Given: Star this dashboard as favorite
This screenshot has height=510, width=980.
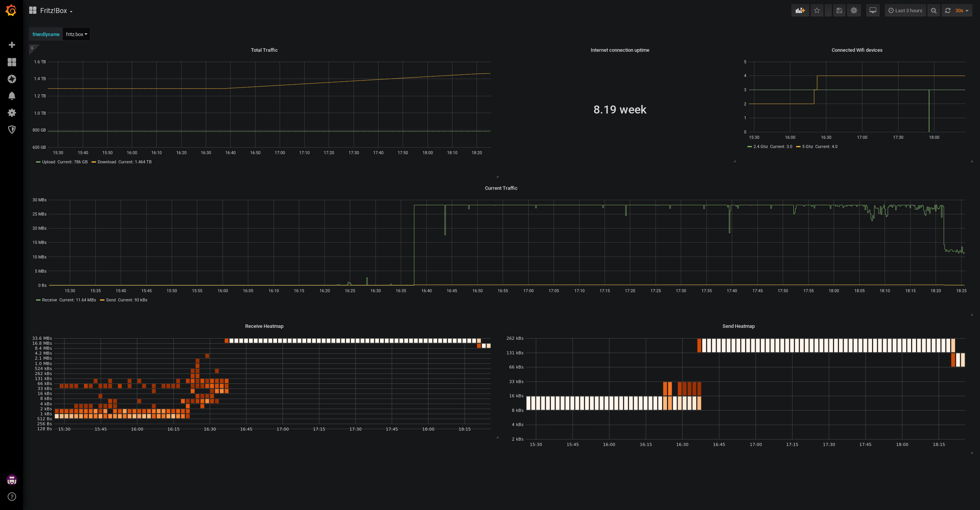Looking at the screenshot, I should [817, 11].
